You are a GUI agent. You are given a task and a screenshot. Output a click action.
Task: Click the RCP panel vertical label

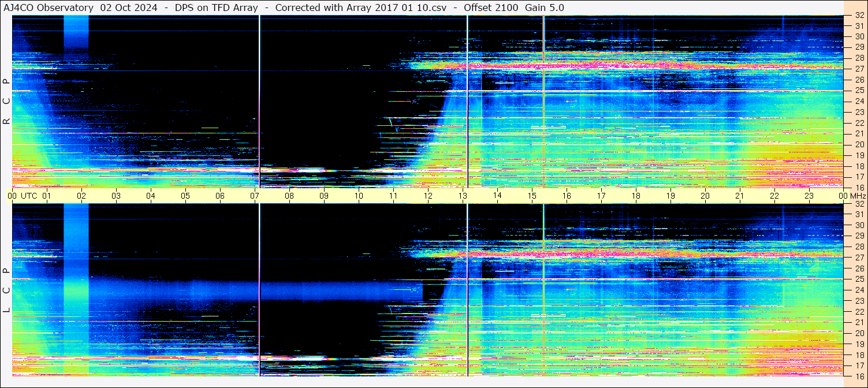click(6, 102)
